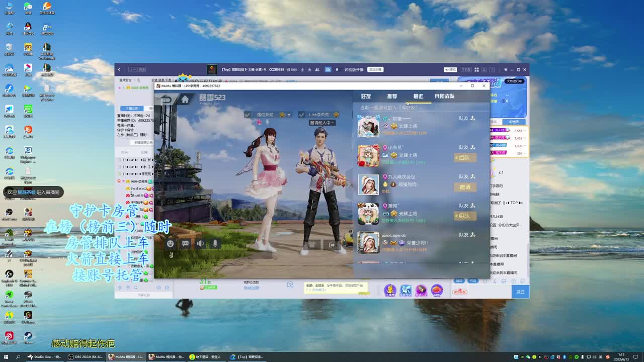This screenshot has width=644, height=362.
Task: Click the back arrow in game lobby
Action: tap(166, 100)
